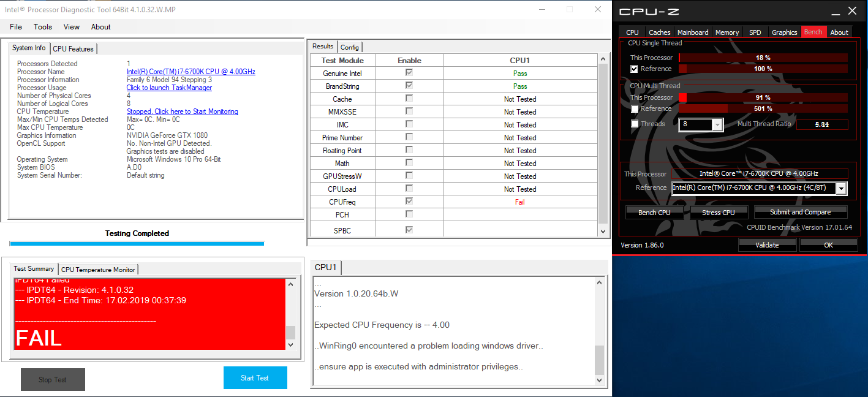Screen dimensions: 868x397
Task: Click the multi thread This Processor bar
Action: (x=763, y=97)
